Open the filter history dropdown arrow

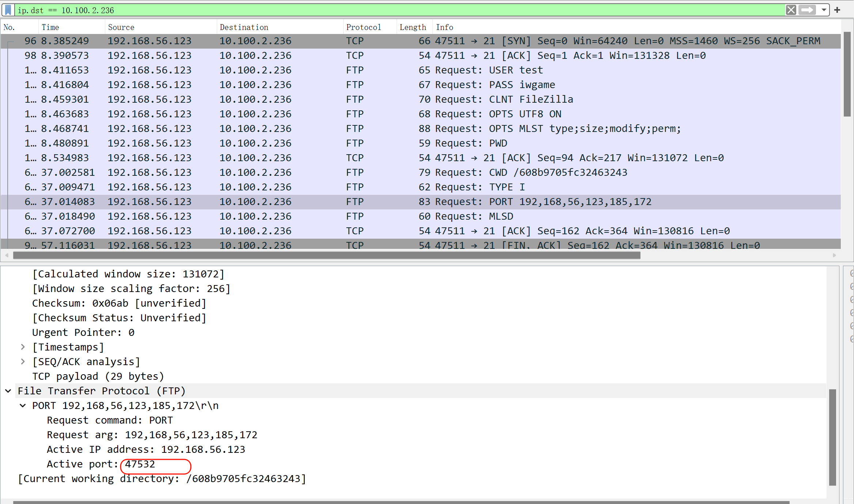[824, 10]
